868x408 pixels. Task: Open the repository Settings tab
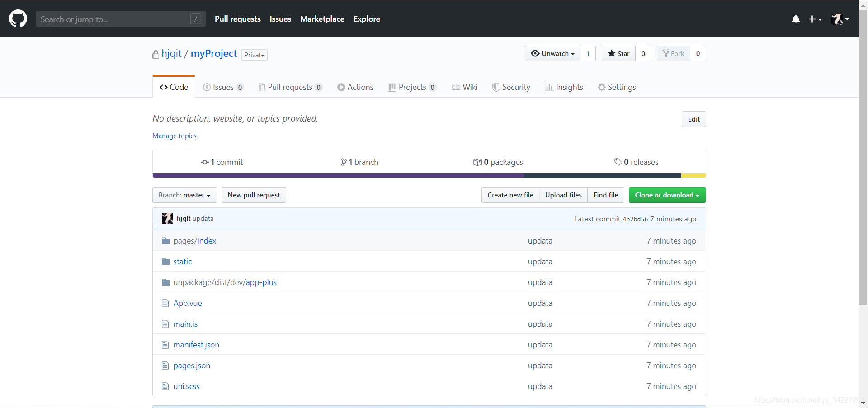(x=617, y=87)
